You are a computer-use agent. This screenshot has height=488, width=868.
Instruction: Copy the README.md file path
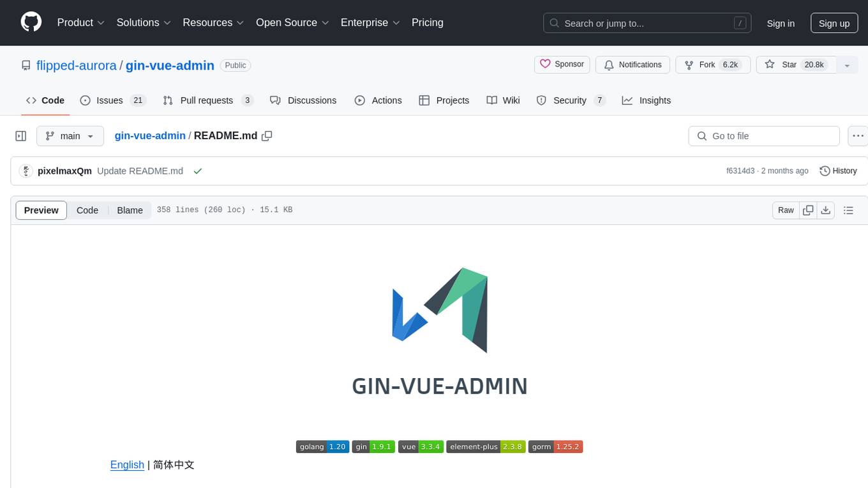click(267, 136)
